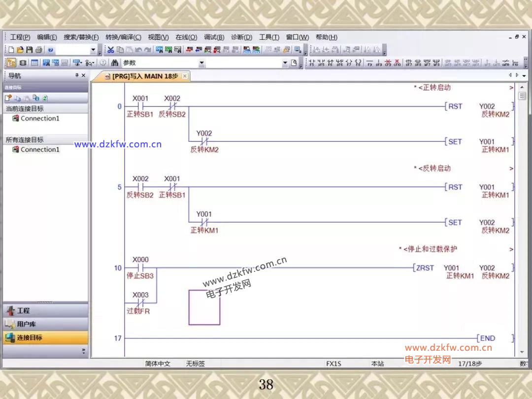Open the 用户库 panel button
Screen dimensions: 532x399
pyautogui.click(x=26, y=324)
